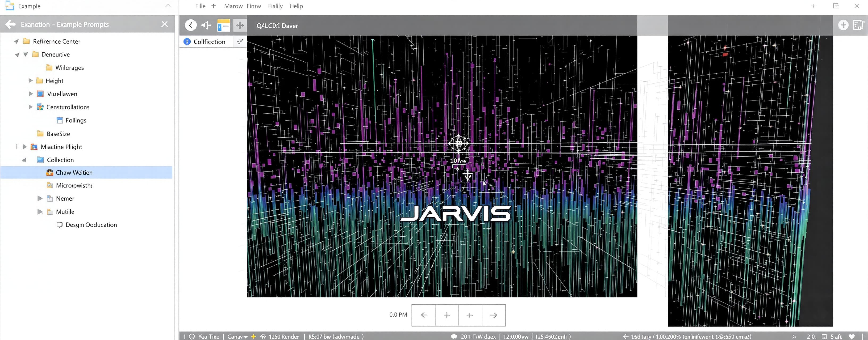
Task: Open the export panel icon top-right
Action: (x=858, y=25)
